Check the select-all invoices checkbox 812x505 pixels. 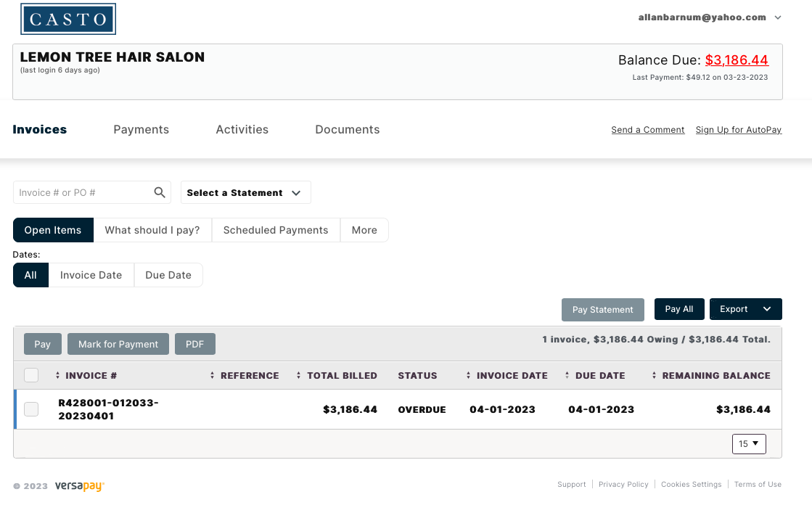(x=31, y=375)
